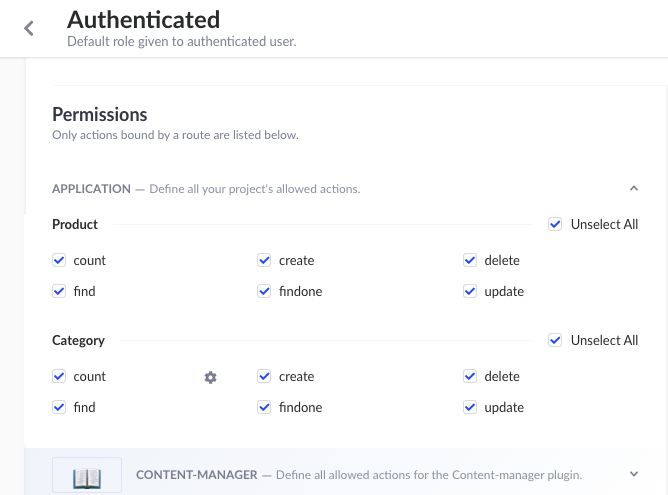Uncheck Product find permission
The height and width of the screenshot is (495, 668).
pyautogui.click(x=59, y=292)
